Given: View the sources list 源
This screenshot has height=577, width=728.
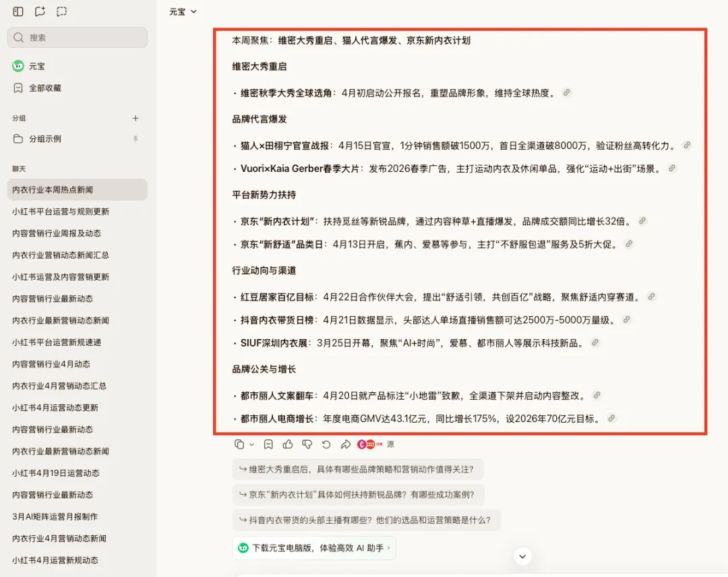Looking at the screenshot, I should tap(376, 444).
